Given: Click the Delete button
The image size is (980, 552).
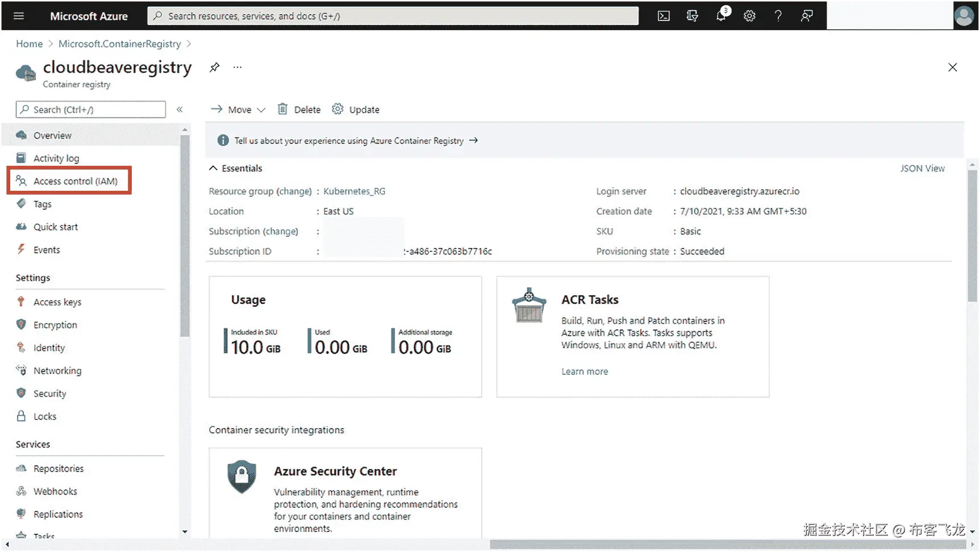Looking at the screenshot, I should (299, 110).
